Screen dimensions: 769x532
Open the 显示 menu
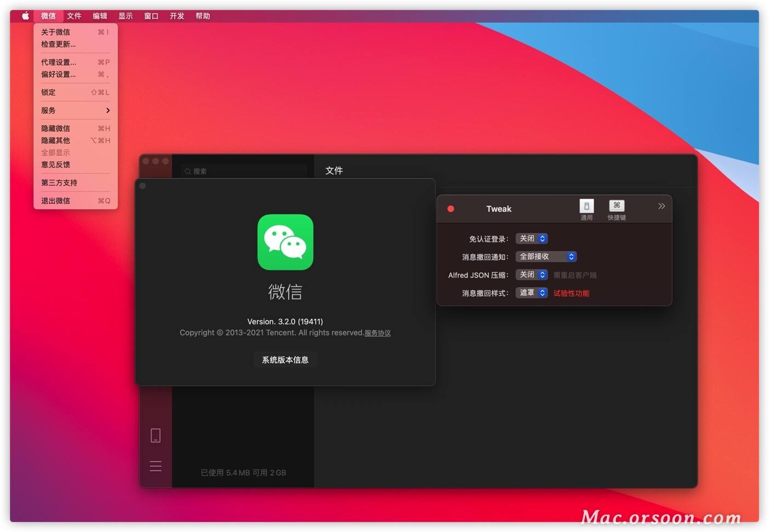click(x=125, y=16)
